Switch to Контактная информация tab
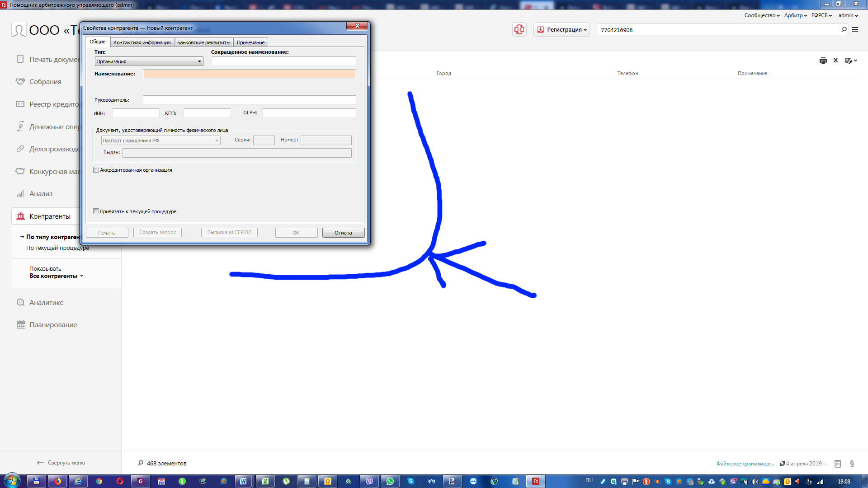This screenshot has width=868, height=488. (142, 42)
